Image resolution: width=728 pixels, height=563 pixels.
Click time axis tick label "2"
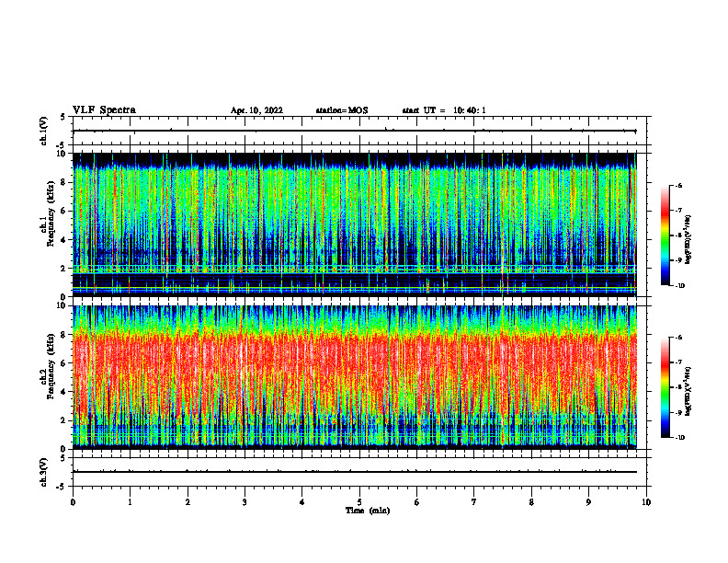188,502
